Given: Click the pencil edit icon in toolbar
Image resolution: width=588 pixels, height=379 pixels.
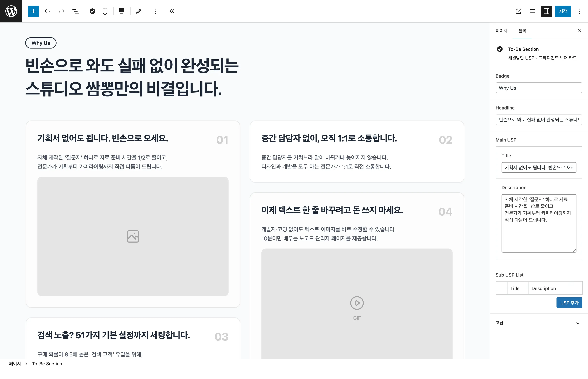Looking at the screenshot, I should click(x=138, y=11).
